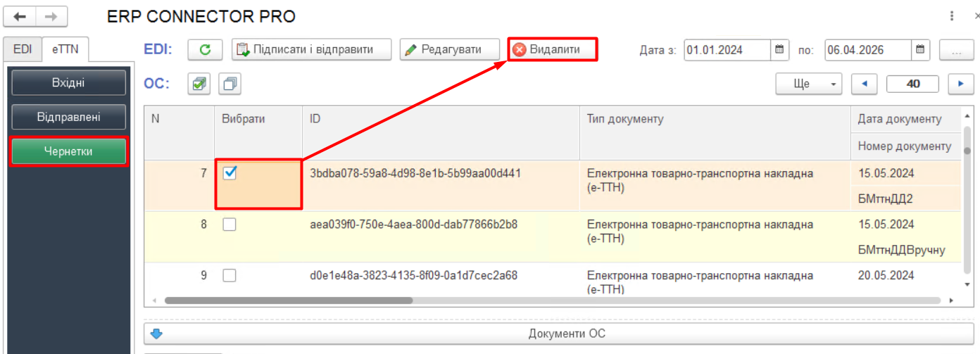This screenshot has height=354, width=980.
Task: Uncheck the checkbox in row 7
Action: (230, 173)
